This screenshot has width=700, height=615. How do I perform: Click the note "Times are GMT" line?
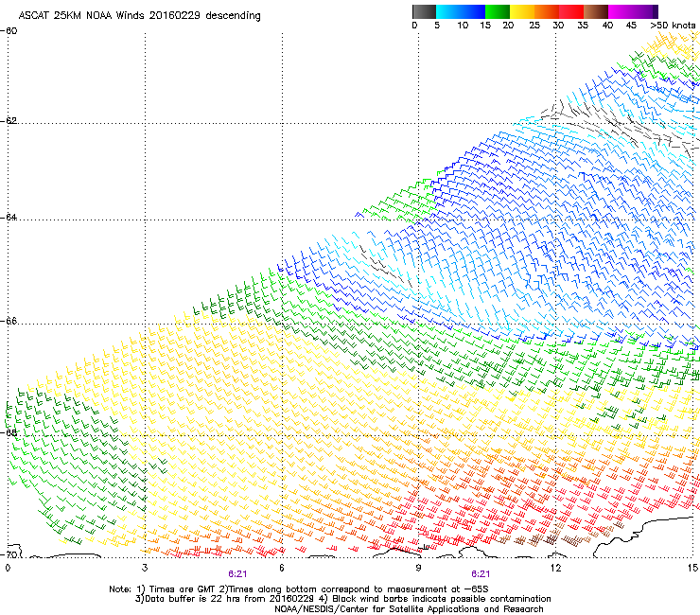pos(299,589)
